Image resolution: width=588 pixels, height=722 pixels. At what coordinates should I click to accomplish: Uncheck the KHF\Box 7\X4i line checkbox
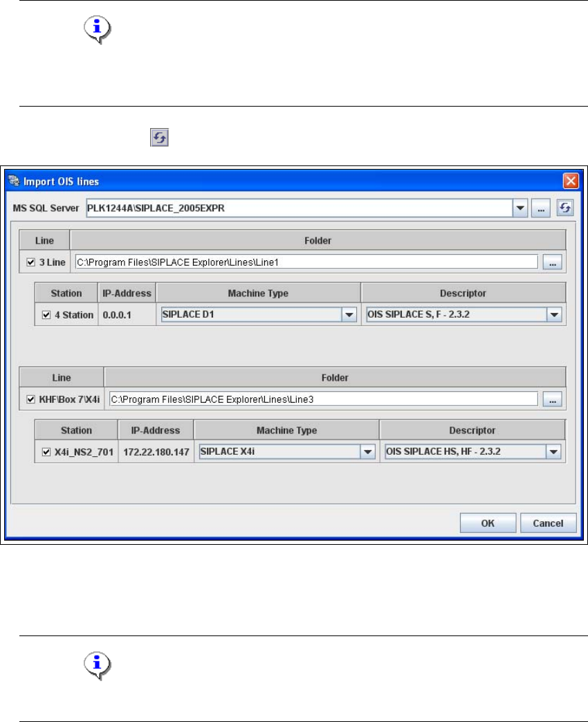pos(31,399)
